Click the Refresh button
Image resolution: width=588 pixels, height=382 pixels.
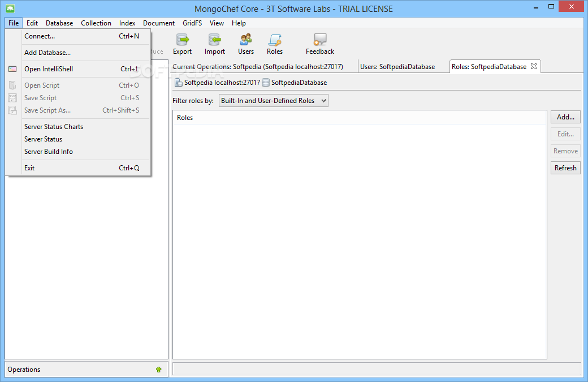point(565,168)
